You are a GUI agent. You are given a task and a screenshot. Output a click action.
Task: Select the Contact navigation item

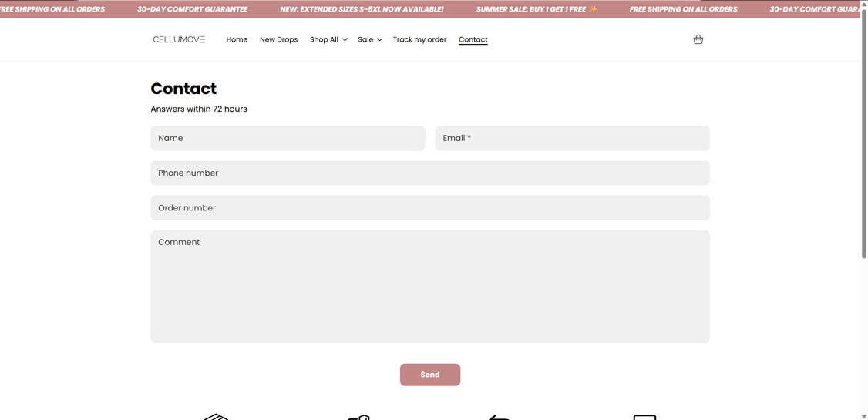(473, 39)
